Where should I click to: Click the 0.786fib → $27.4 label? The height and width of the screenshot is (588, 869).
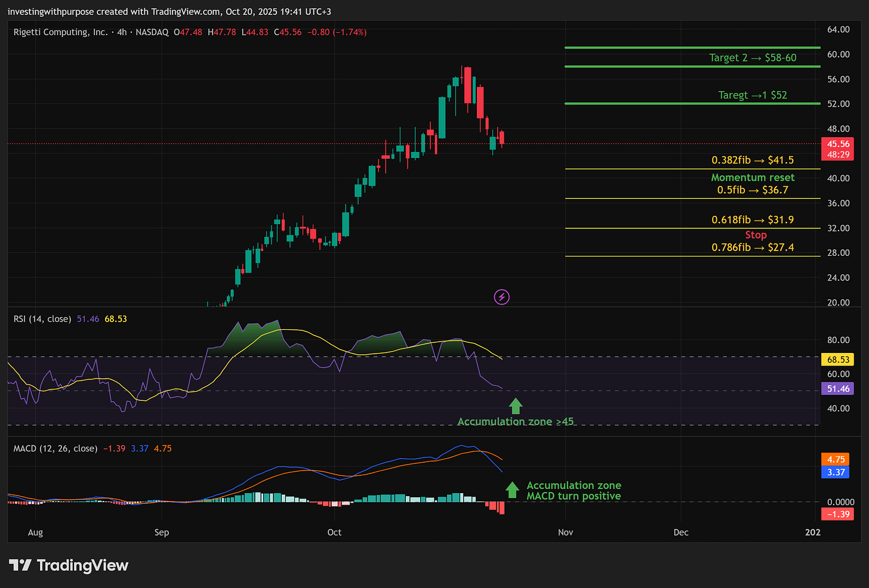click(753, 247)
